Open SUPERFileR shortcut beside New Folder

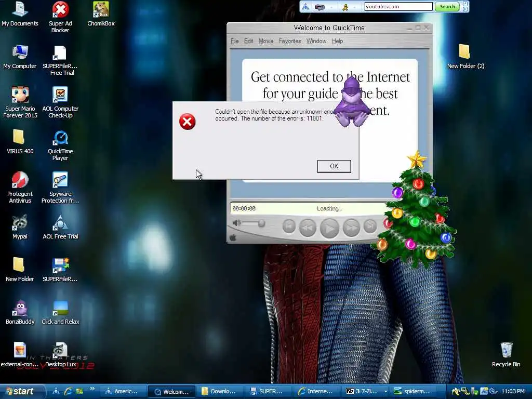click(x=60, y=270)
